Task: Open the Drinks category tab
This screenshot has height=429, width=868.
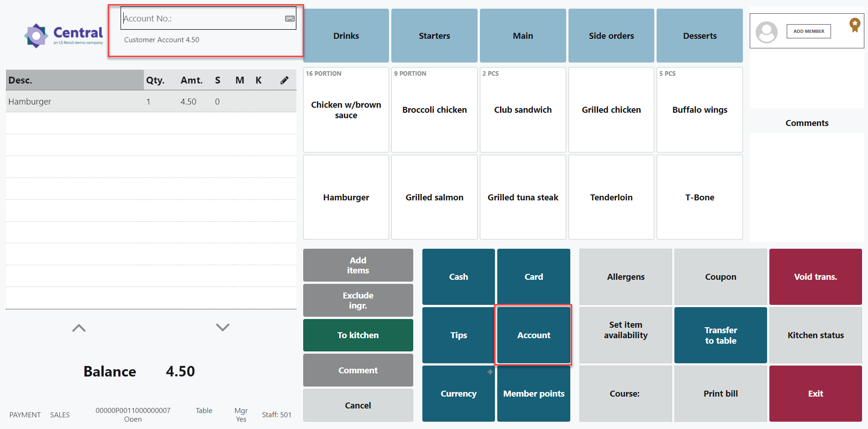Action: [346, 36]
